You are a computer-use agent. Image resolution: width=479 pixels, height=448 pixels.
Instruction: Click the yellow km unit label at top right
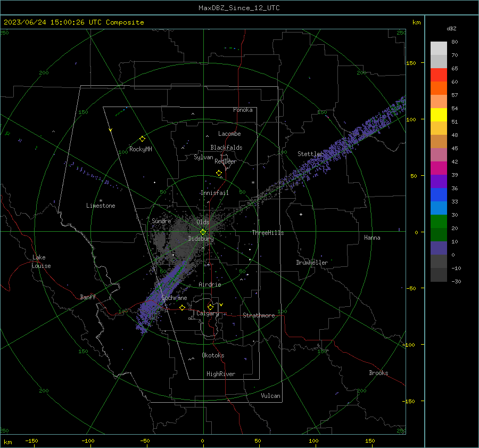[x=416, y=22]
